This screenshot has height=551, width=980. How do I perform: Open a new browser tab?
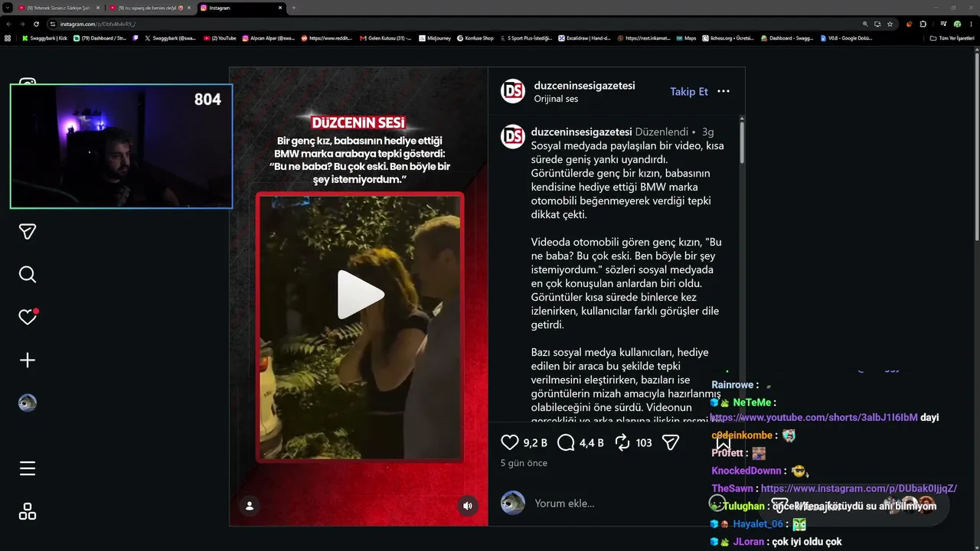click(x=294, y=8)
